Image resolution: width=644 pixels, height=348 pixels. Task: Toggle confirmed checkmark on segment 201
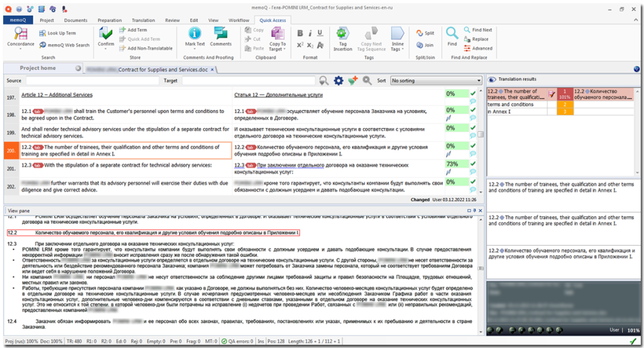point(473,164)
